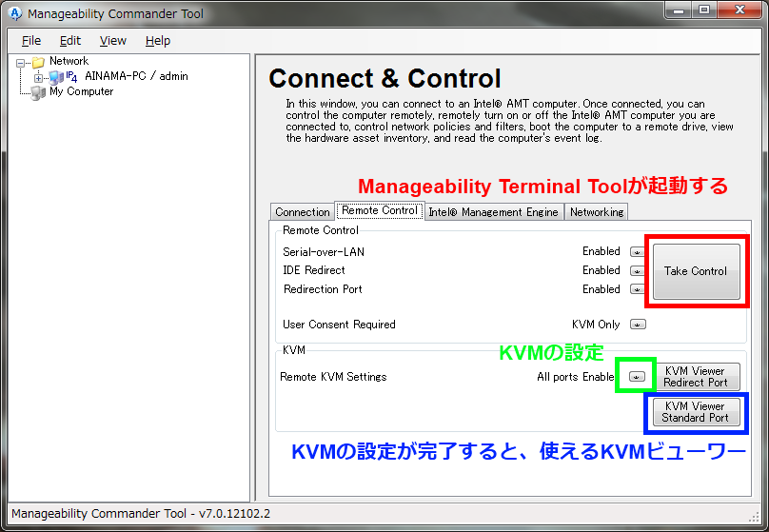Screen dimensions: 769x532
Task: Click the All ports Enable value
Action: pyautogui.click(x=575, y=377)
